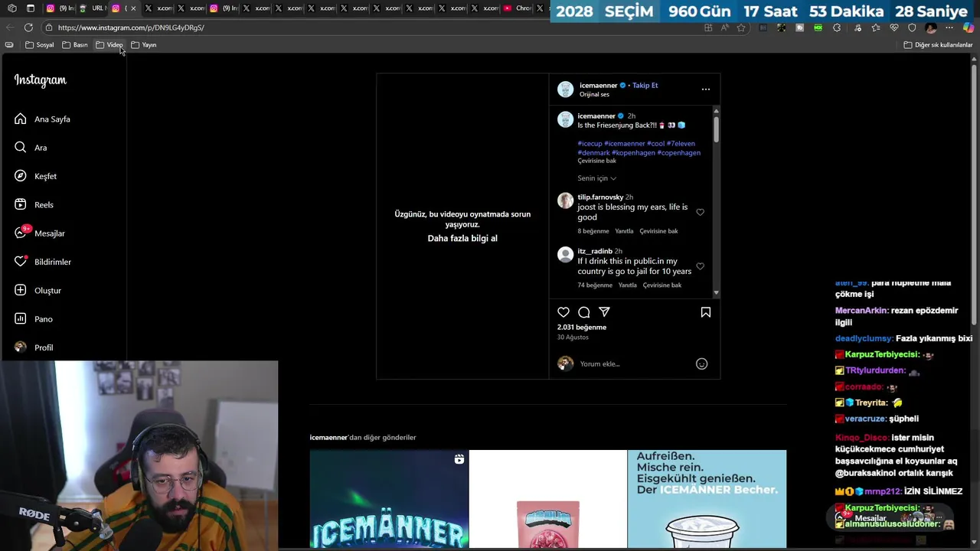Open #copenhagen hashtag link
Image resolution: width=980 pixels, height=551 pixels.
click(678, 153)
